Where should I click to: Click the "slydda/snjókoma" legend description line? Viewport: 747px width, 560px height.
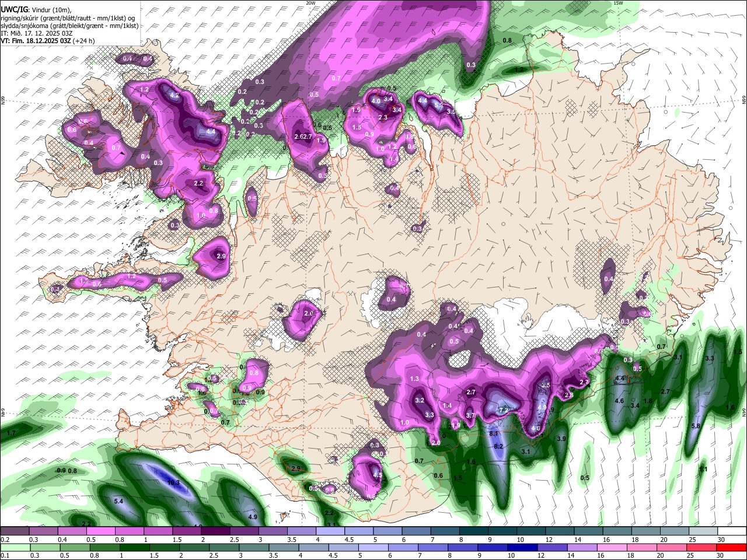coord(69,26)
